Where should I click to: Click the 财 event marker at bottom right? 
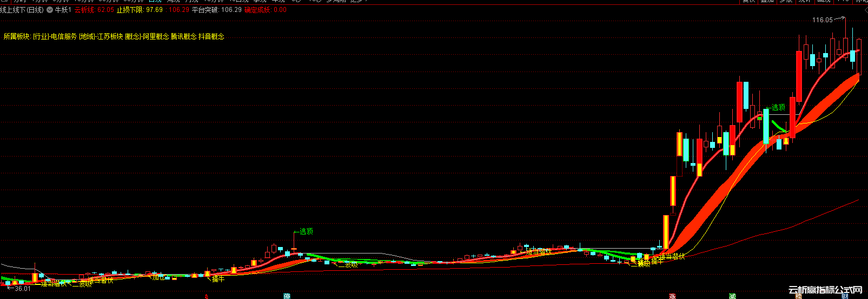coord(844,296)
